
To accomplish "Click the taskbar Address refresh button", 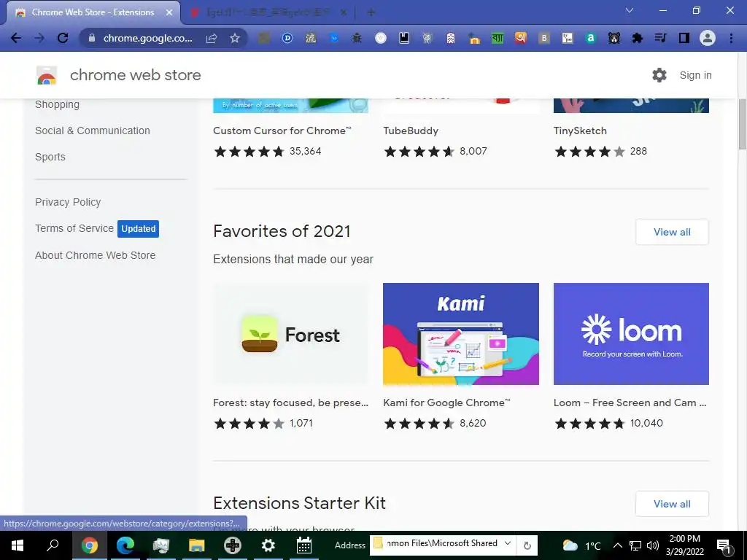I will 527,545.
